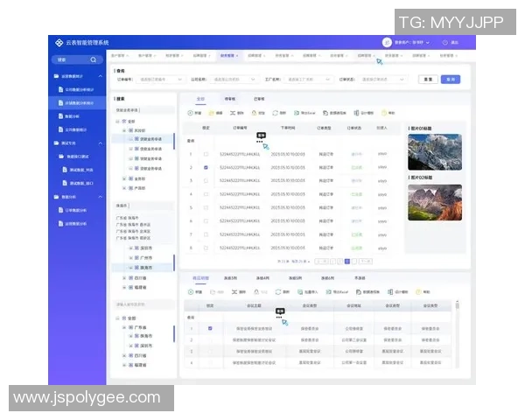
Task: Select the 冻结4列 tab in lower panel
Action: 262,278
